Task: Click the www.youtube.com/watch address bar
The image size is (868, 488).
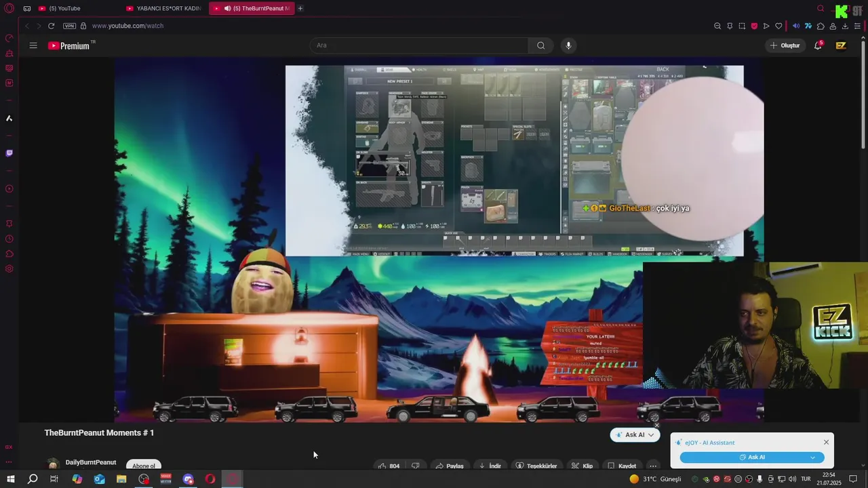Action: click(x=127, y=26)
